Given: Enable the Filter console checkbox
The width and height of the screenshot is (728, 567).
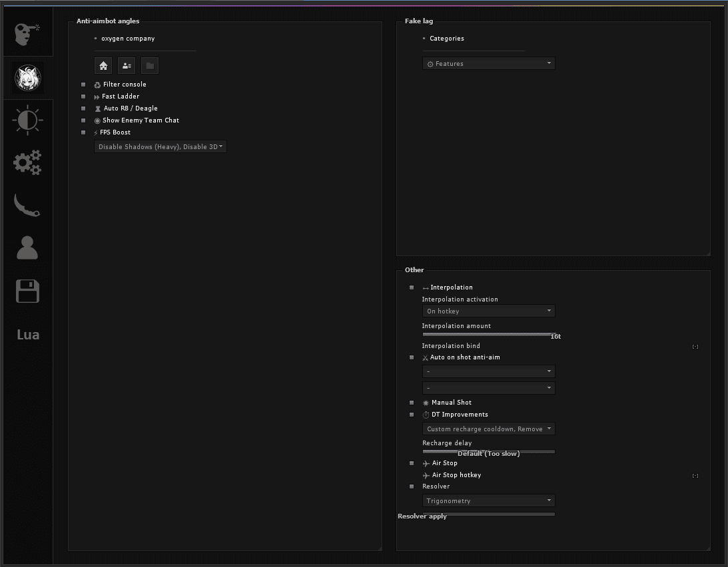Looking at the screenshot, I should (x=83, y=85).
